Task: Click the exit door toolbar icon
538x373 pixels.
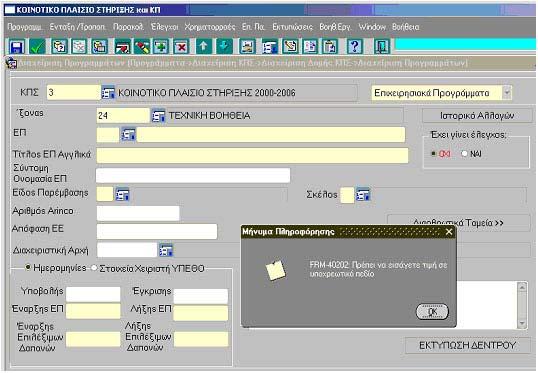Action: click(381, 46)
